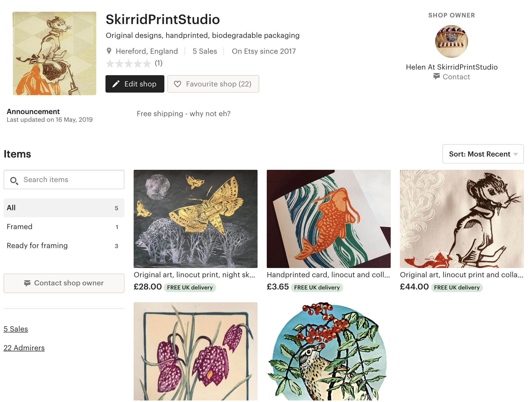Open the Sort: Most Recent dropdown
Image resolution: width=532 pixels, height=402 pixels.
[483, 154]
